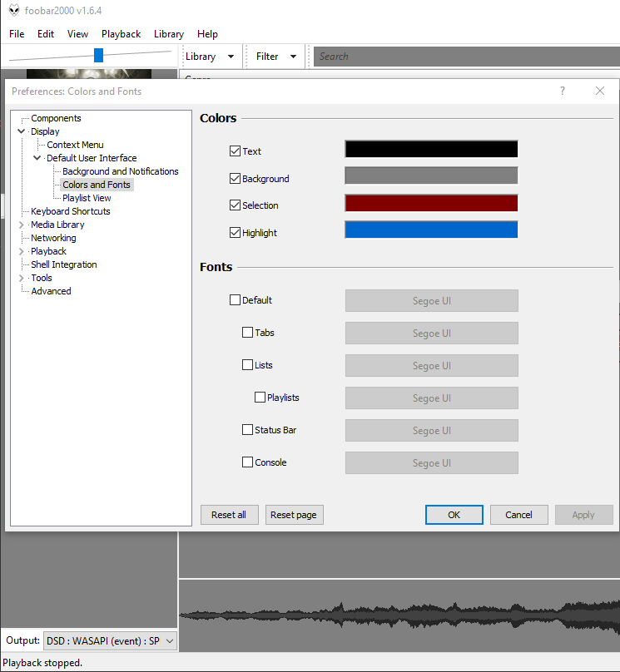Expand the Playback tree node
Viewport: 620px width, 672px height.
coord(21,251)
